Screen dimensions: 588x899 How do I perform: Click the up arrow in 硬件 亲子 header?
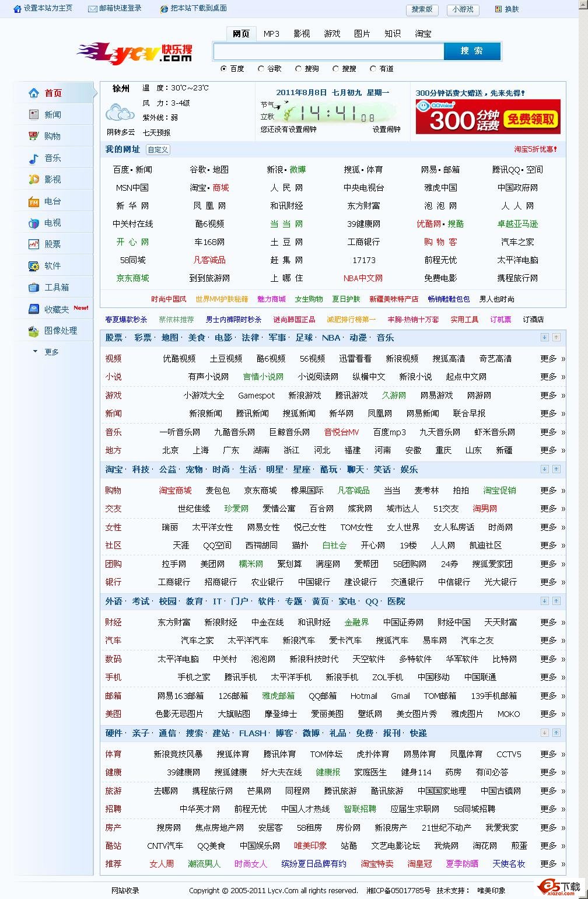(x=556, y=733)
